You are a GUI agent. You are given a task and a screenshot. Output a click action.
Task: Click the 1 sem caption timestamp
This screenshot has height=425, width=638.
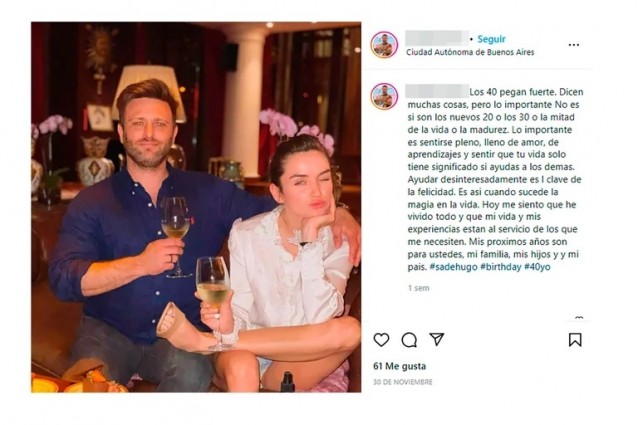click(417, 288)
